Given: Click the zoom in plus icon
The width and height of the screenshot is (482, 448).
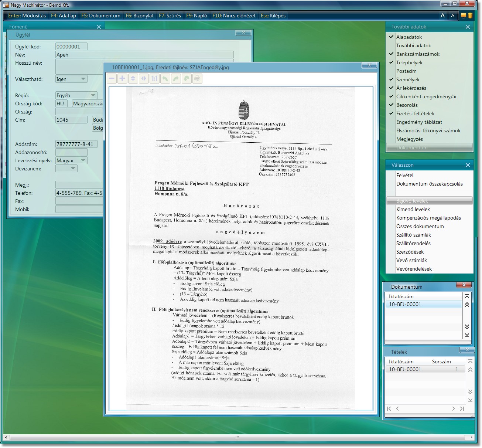Looking at the screenshot, I should pos(122,78).
